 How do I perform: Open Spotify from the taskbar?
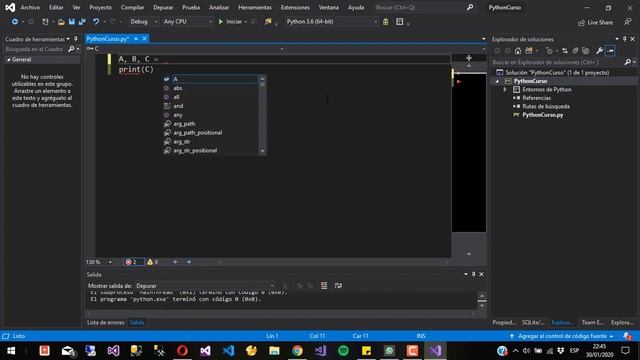[x=343, y=351]
